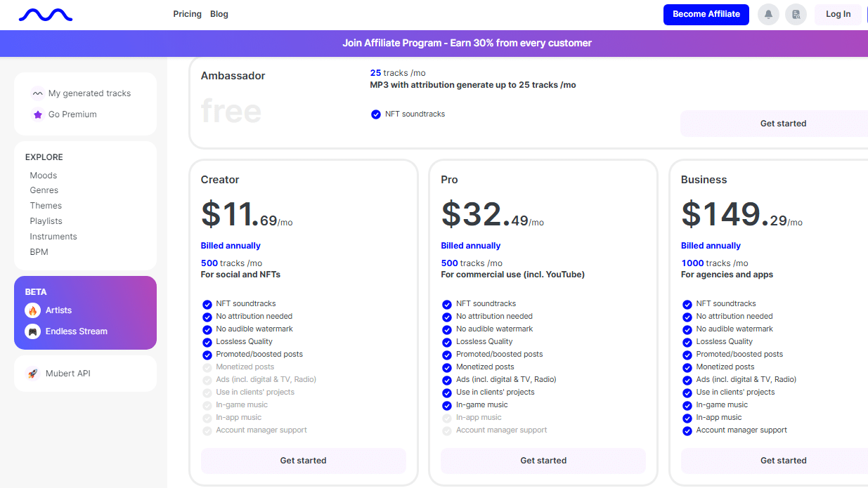The height and width of the screenshot is (488, 868).
Task: Open the Join Affiliate Program banner
Action: (x=467, y=43)
